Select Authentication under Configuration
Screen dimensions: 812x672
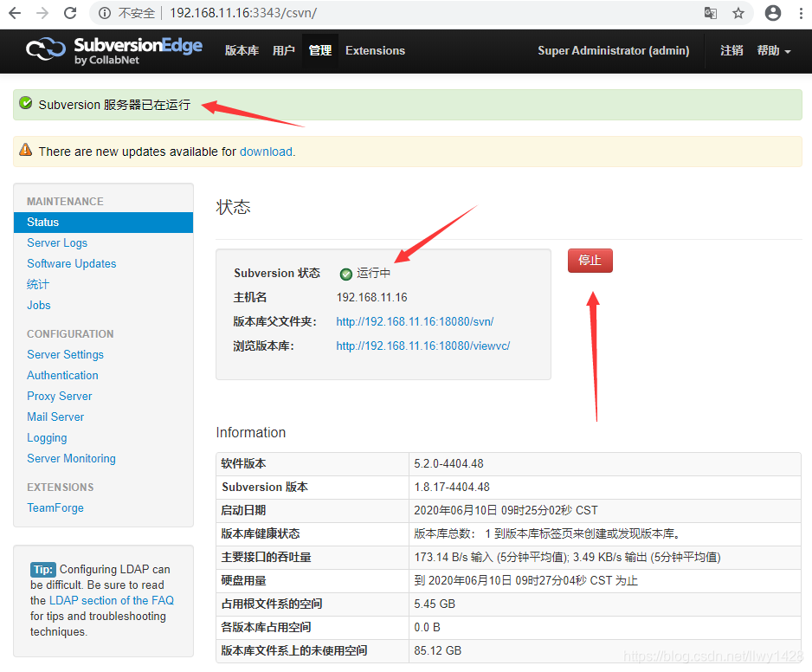(x=62, y=375)
